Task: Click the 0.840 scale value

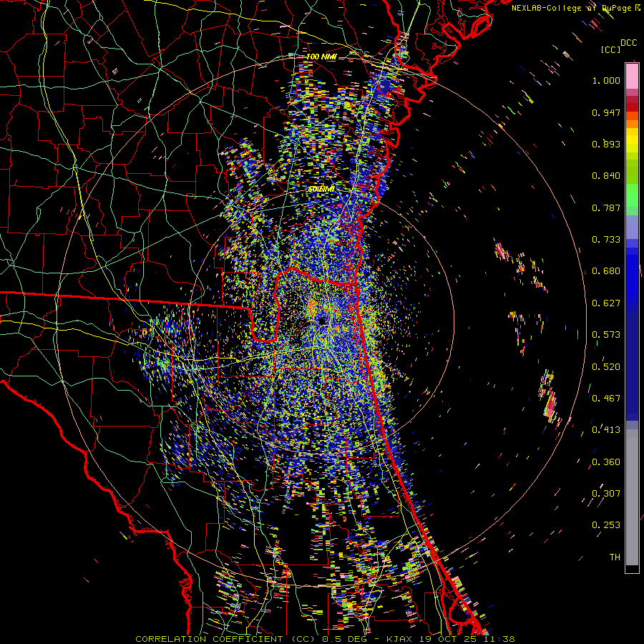Action: [606, 176]
